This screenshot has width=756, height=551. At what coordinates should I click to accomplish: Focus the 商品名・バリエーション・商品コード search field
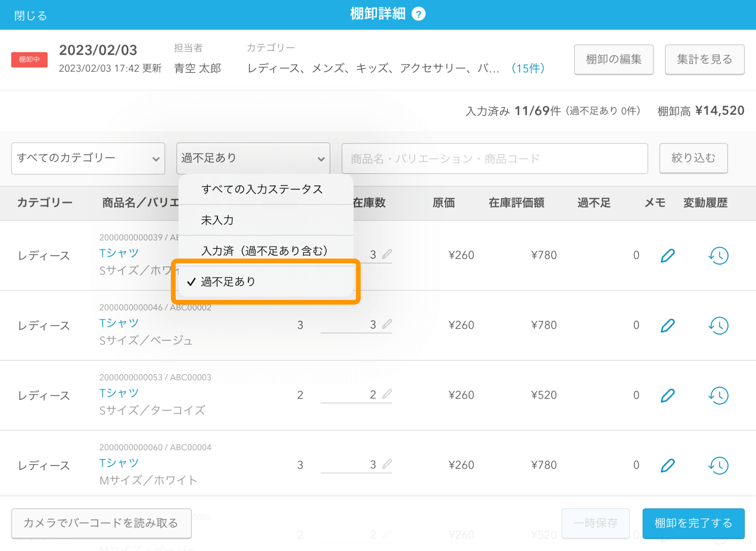(x=495, y=159)
